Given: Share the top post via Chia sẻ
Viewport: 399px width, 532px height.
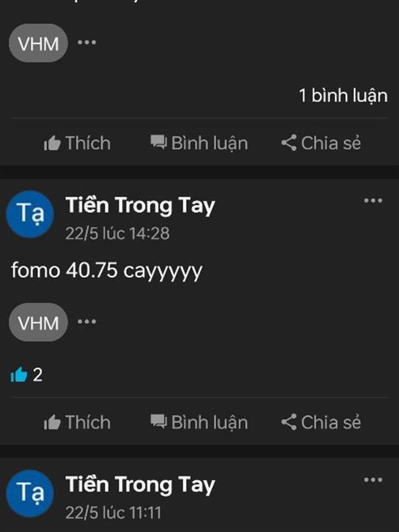Looking at the screenshot, I should coord(321,143).
